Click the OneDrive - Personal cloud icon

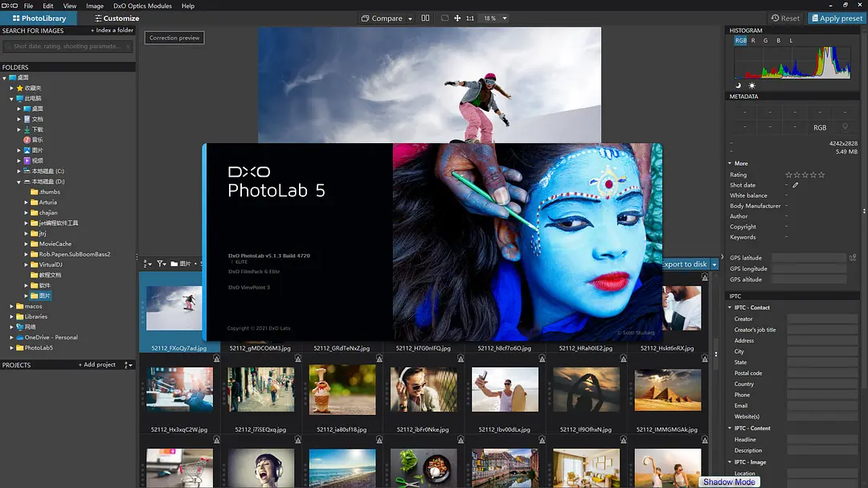(x=20, y=338)
